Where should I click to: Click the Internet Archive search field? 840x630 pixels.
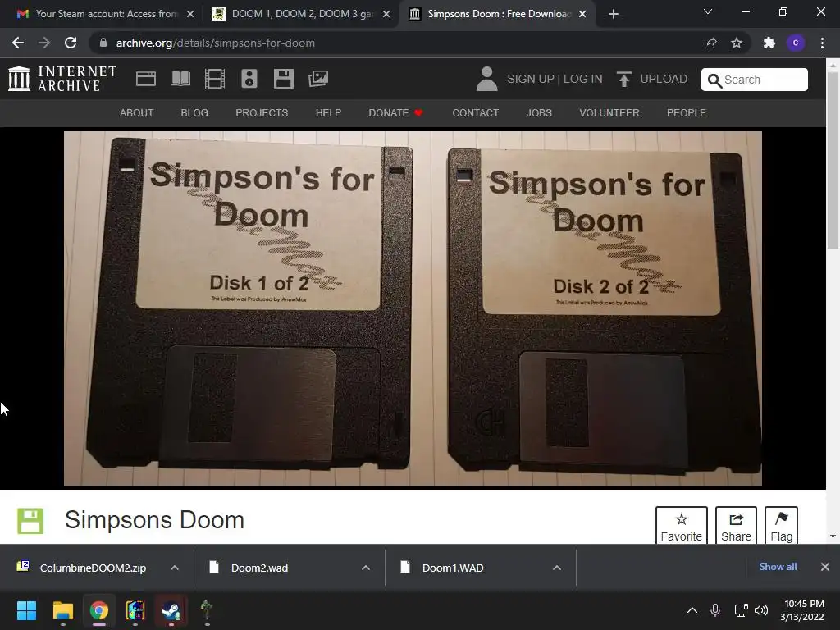[x=755, y=80]
